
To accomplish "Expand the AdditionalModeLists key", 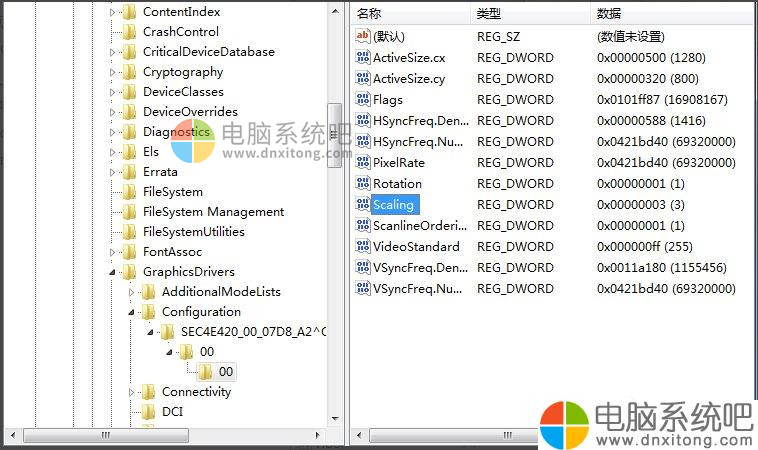I will [x=131, y=292].
